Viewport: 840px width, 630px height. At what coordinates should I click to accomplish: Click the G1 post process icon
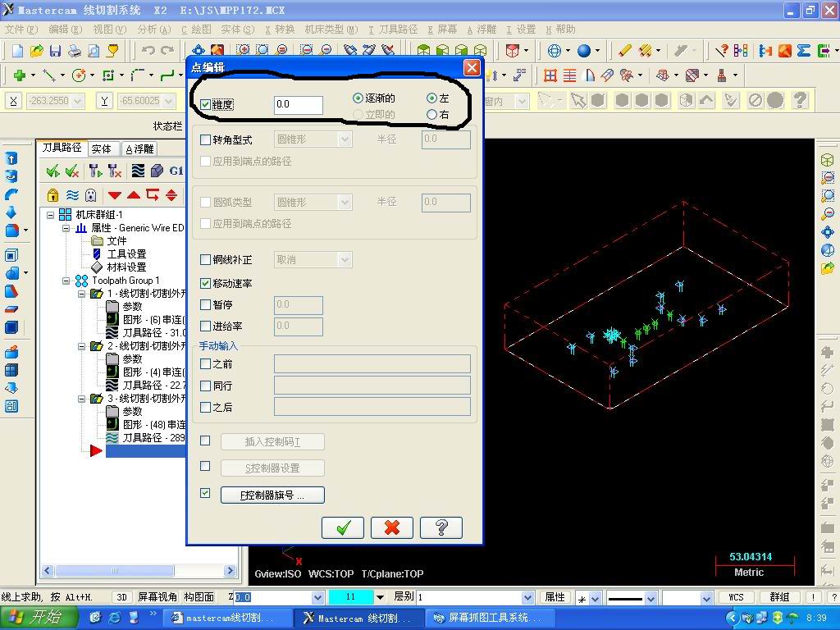coord(176,171)
